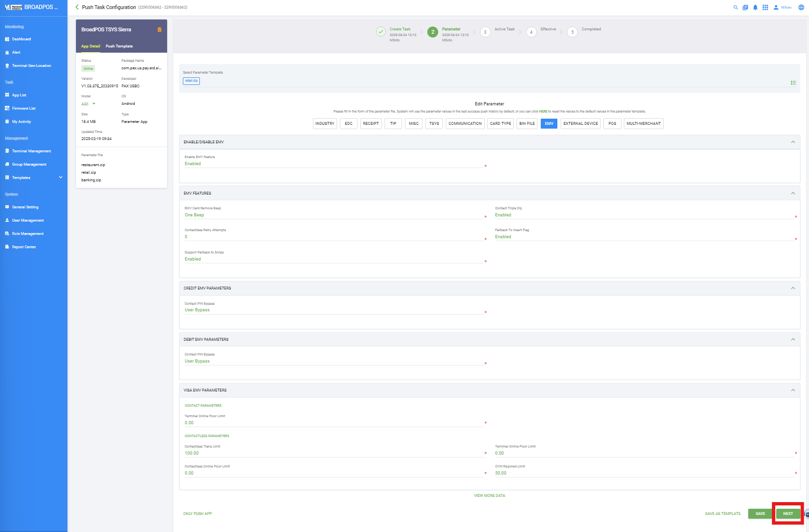Open the A30 model dropdown

tap(88, 104)
